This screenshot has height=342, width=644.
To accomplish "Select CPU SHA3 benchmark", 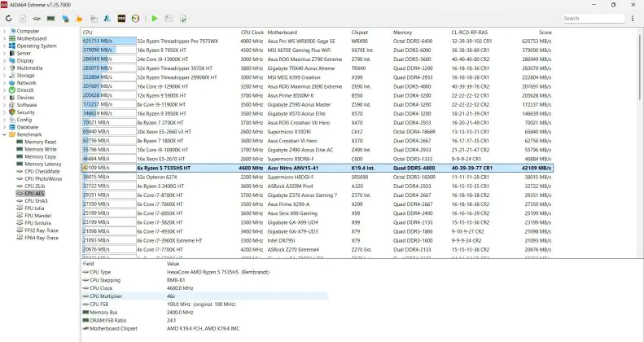I will tap(36, 201).
